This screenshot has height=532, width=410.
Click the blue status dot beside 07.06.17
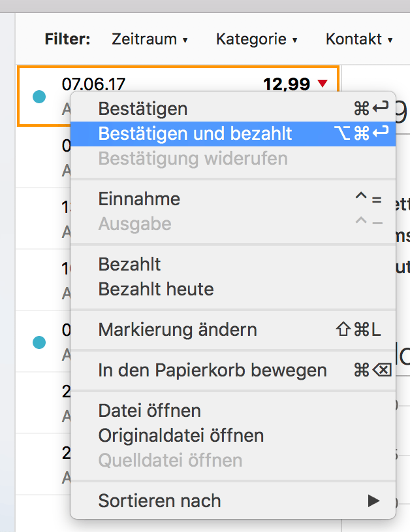(39, 97)
